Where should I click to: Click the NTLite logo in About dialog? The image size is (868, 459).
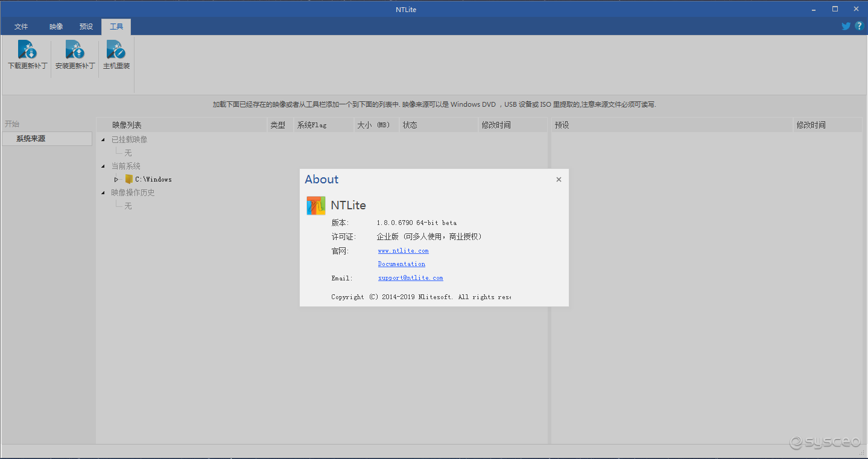[316, 205]
